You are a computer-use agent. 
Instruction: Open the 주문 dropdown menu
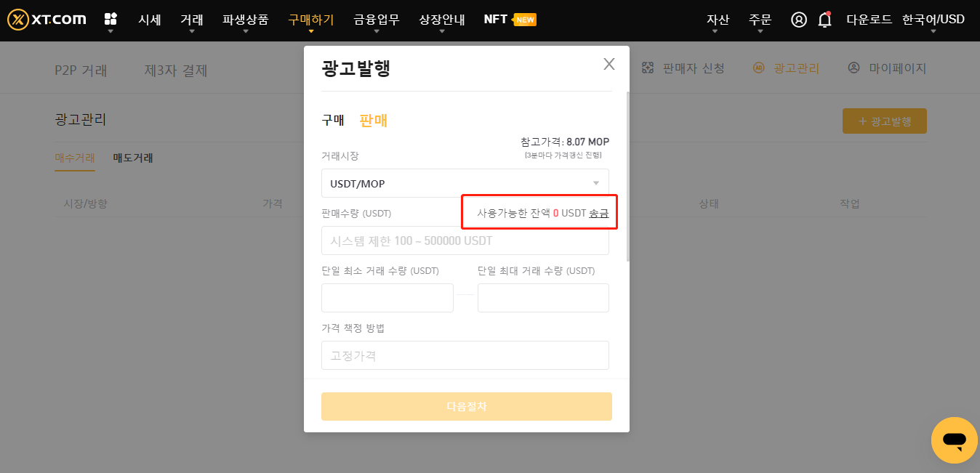coord(760,20)
